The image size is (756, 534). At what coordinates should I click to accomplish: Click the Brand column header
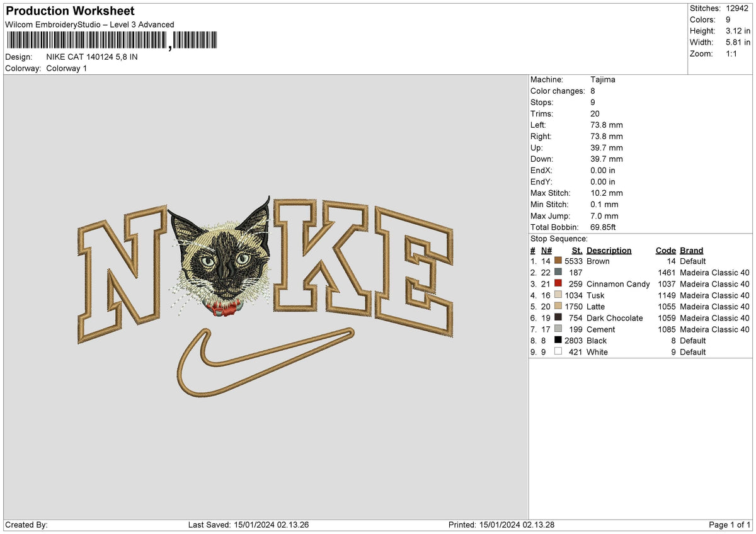click(691, 250)
